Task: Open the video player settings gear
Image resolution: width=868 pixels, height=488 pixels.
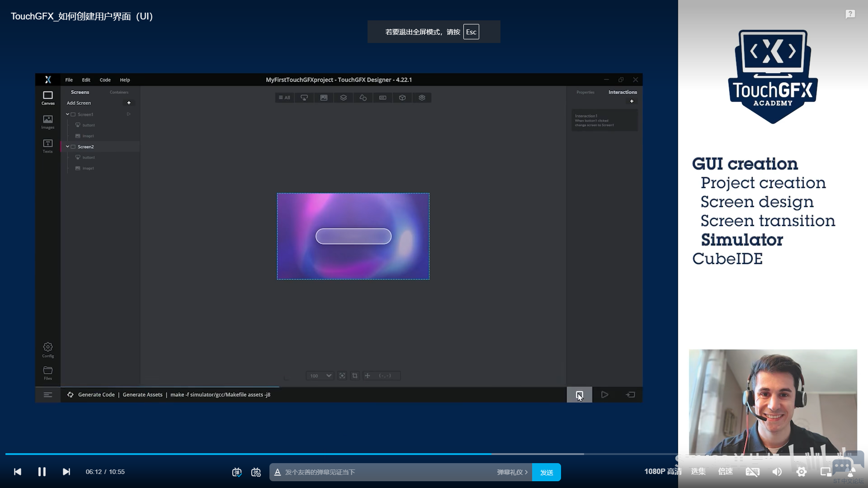Action: (802, 472)
